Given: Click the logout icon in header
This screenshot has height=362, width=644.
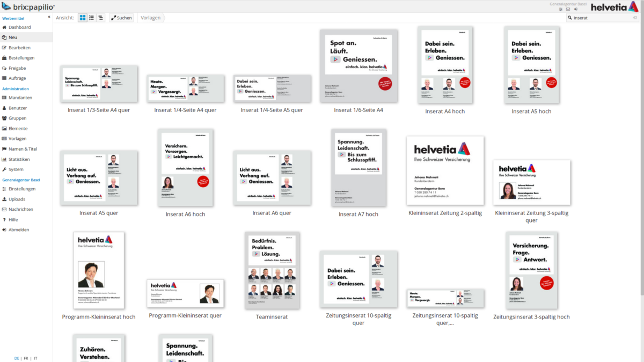Looking at the screenshot, I should tap(576, 9).
